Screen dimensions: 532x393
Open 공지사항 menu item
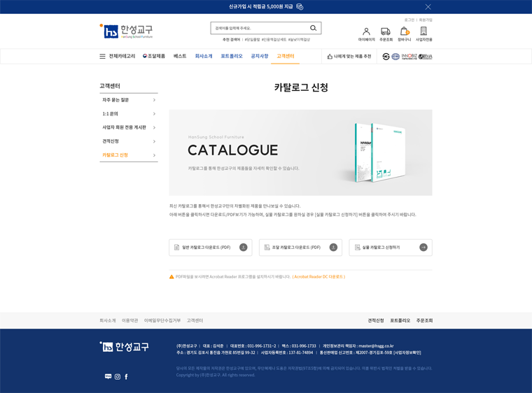tap(260, 56)
